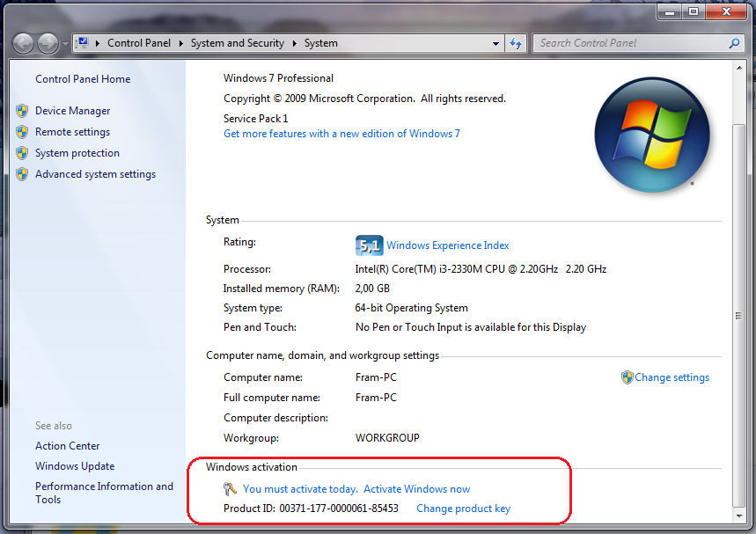This screenshot has height=534, width=756.
Task: Minimize the System window
Action: click(x=670, y=12)
